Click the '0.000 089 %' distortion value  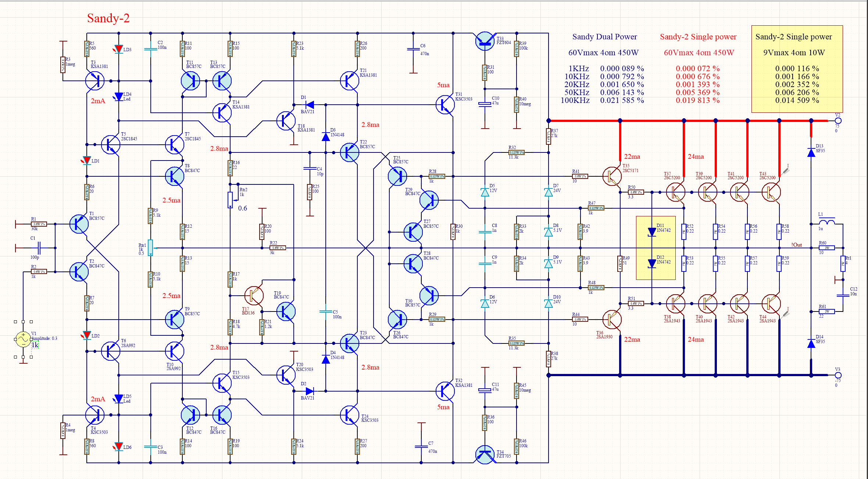tap(622, 69)
